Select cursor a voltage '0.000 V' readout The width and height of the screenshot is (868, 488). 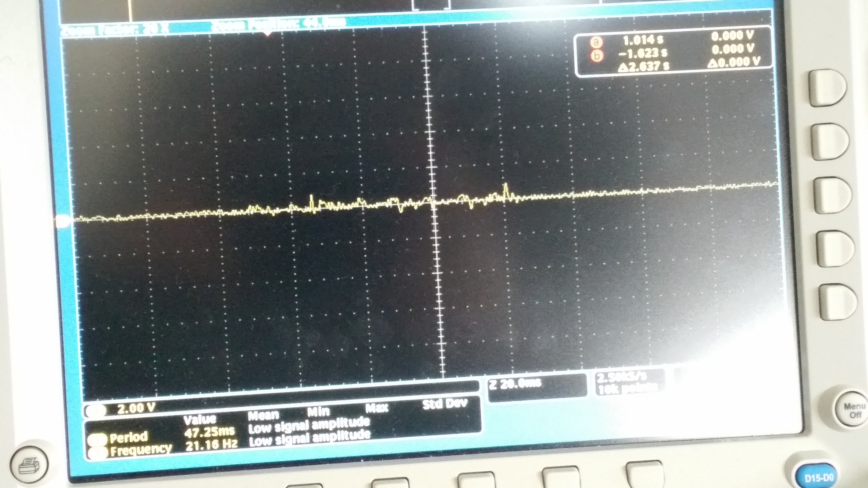tap(732, 36)
